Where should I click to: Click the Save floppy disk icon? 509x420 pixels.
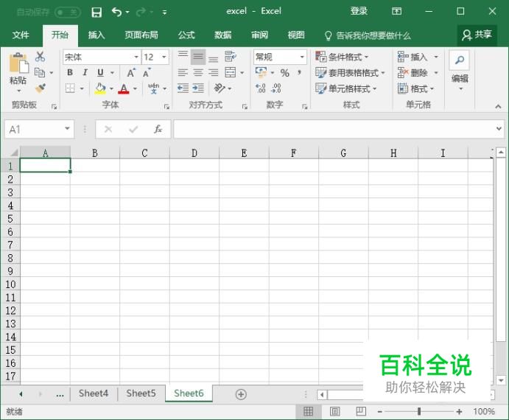click(96, 13)
